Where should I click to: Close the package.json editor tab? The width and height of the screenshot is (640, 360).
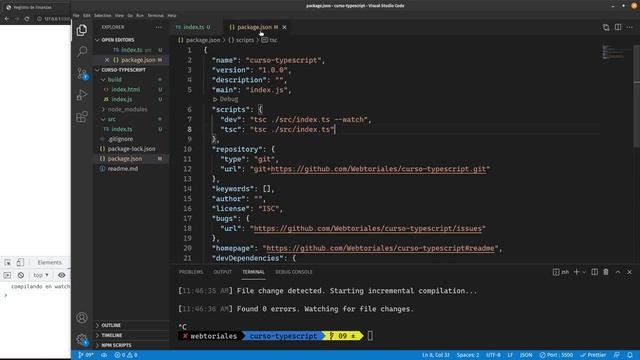point(284,27)
